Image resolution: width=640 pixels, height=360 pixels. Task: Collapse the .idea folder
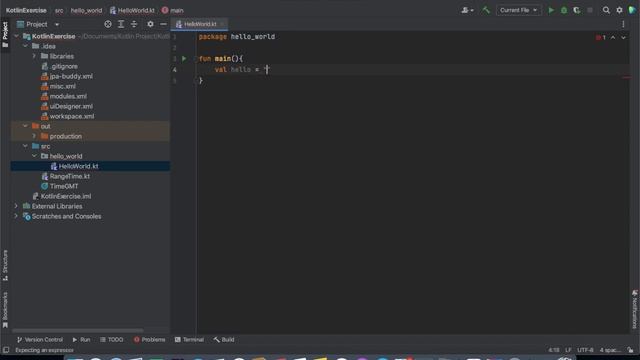pos(25,46)
